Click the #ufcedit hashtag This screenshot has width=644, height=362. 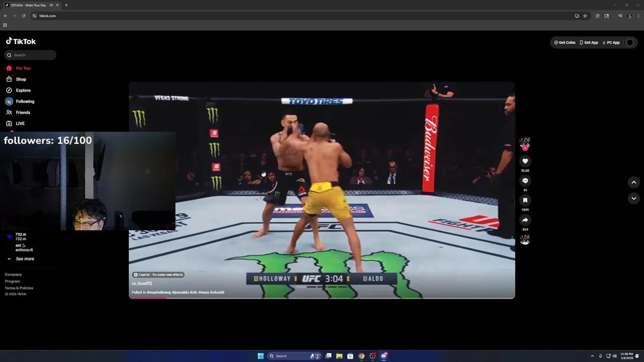217,292
